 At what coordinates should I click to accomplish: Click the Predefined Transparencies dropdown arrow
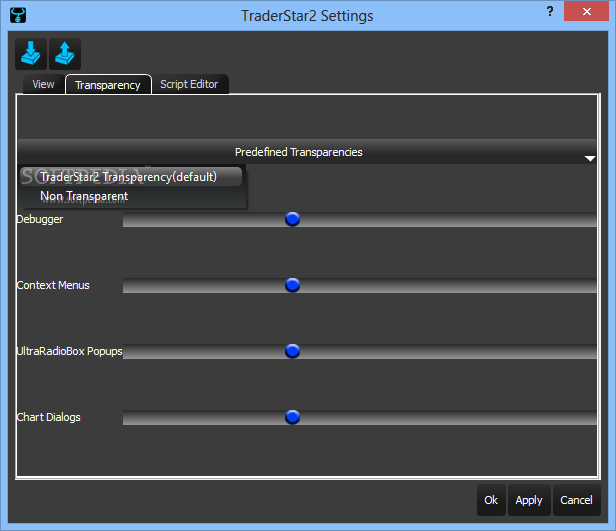pyautogui.click(x=590, y=158)
